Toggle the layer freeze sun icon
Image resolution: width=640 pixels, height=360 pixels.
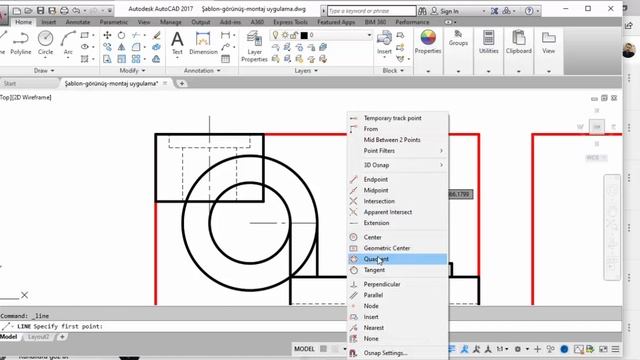coord(285,35)
